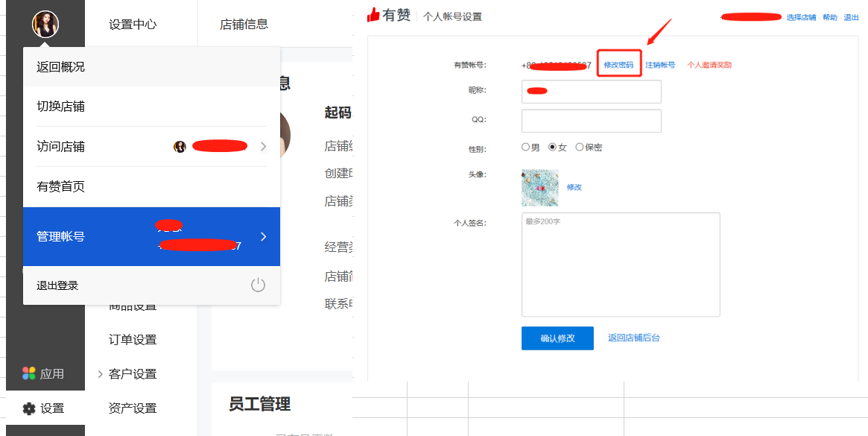Click the 返回店铺后台 link
This screenshot has height=436, width=868.
coord(634,338)
